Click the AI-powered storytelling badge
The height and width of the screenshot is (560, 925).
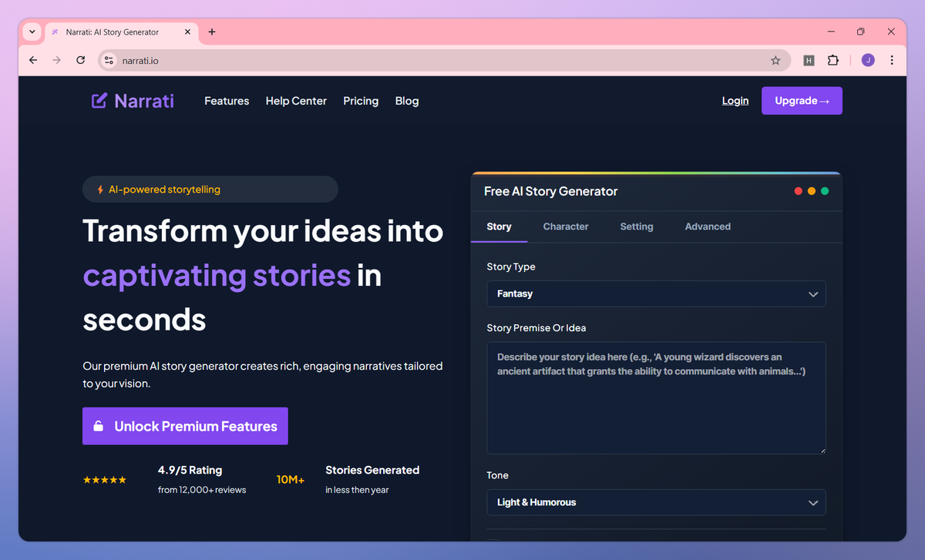(x=210, y=189)
